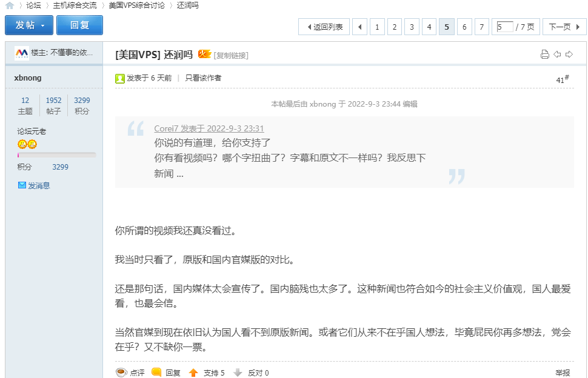Open [美国VPS] category tag link

138,55
